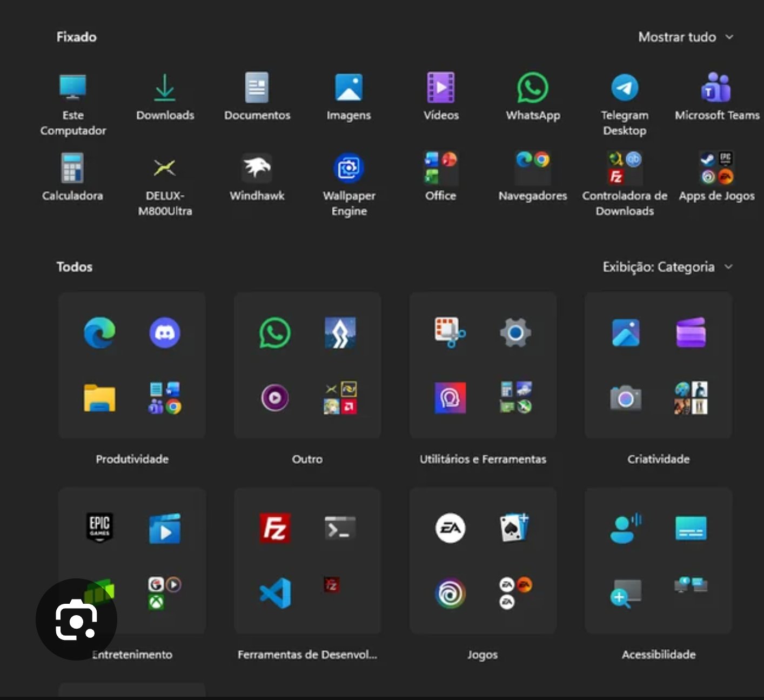Viewport: 764px width, 700px height.
Task: Expand more apps in Jogos group
Action: [515, 593]
